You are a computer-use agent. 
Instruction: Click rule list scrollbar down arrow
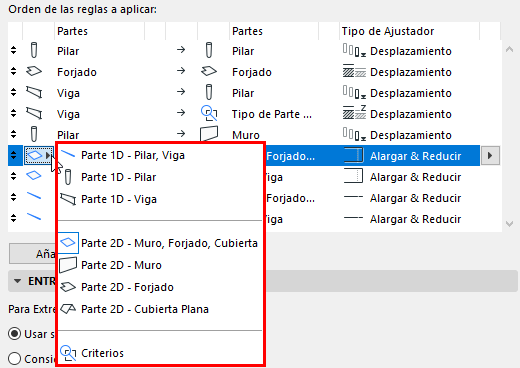509,223
